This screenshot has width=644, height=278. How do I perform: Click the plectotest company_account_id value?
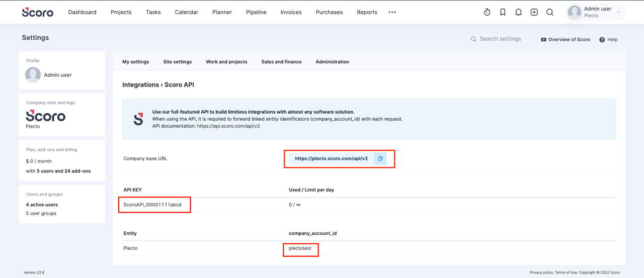[300, 248]
